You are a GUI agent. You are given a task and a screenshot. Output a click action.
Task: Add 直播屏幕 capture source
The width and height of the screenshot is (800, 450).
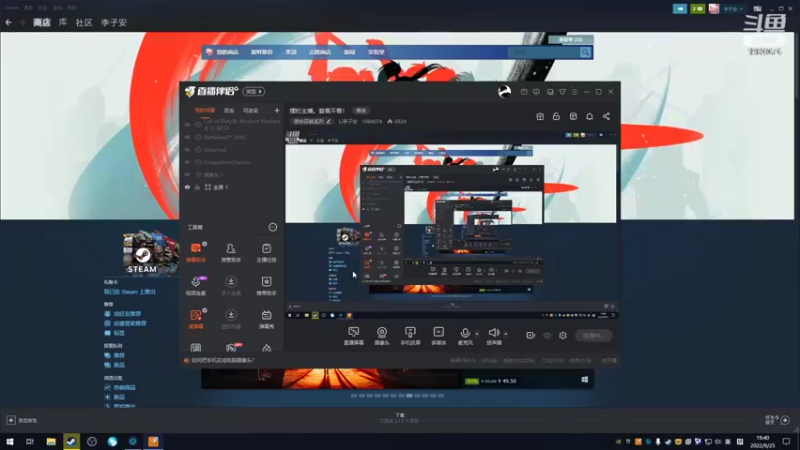[354, 336]
